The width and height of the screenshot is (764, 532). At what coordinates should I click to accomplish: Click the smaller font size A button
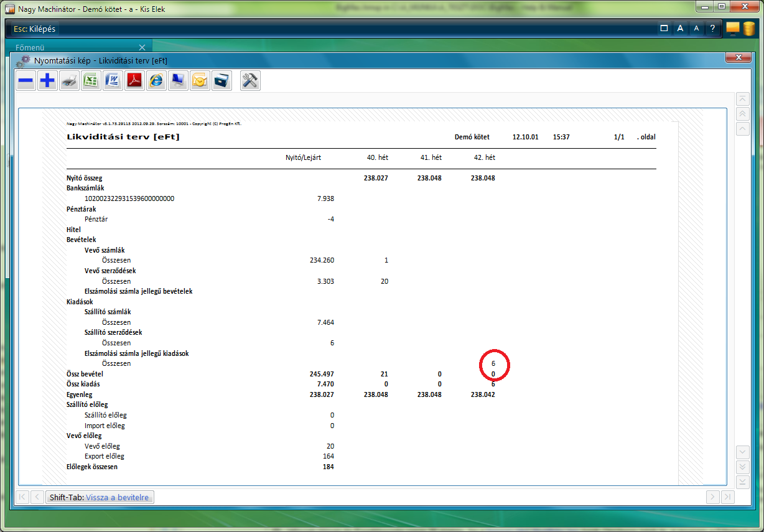click(x=696, y=29)
